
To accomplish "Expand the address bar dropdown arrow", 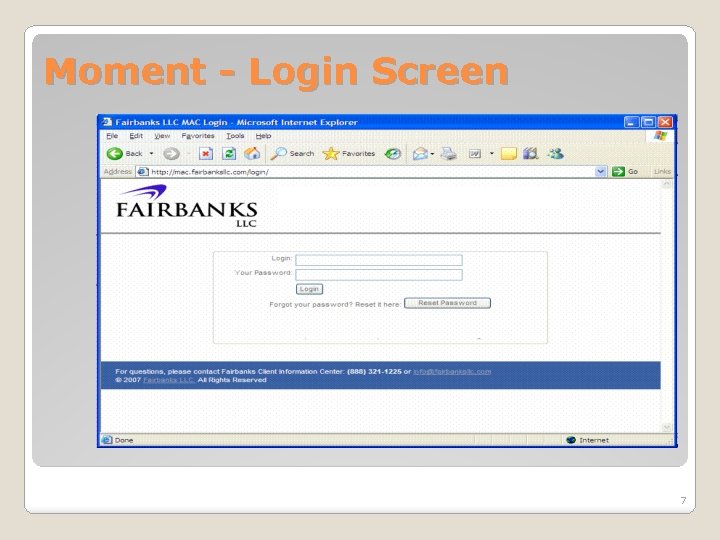I will 601,172.
